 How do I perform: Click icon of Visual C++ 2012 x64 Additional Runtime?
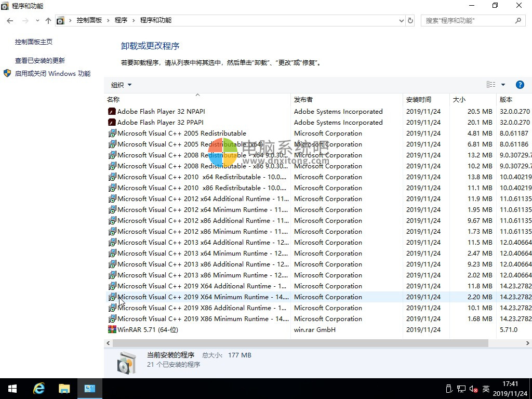[112, 198]
